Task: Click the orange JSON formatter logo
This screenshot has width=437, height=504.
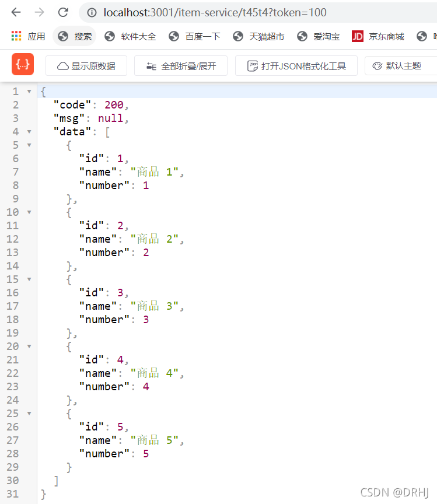Action: pos(23,64)
